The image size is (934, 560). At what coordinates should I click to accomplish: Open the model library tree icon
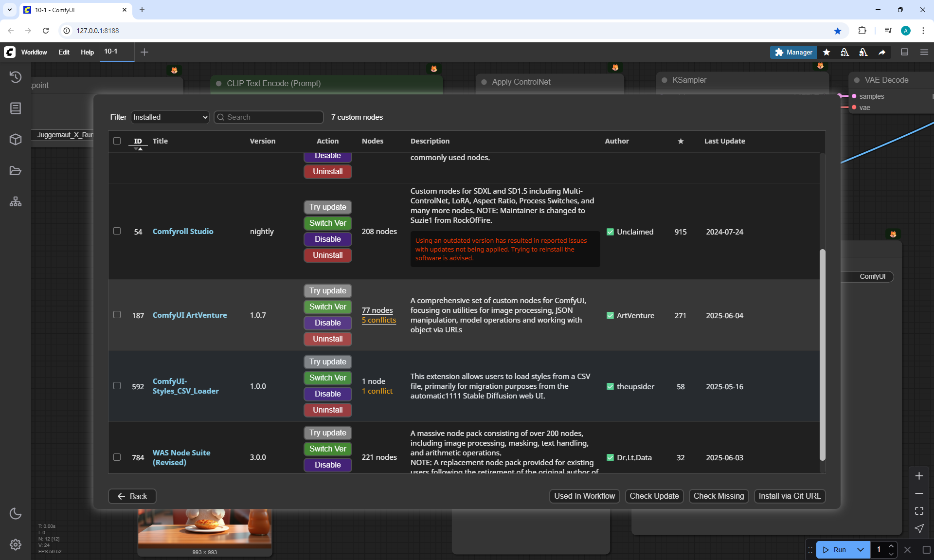(x=16, y=201)
